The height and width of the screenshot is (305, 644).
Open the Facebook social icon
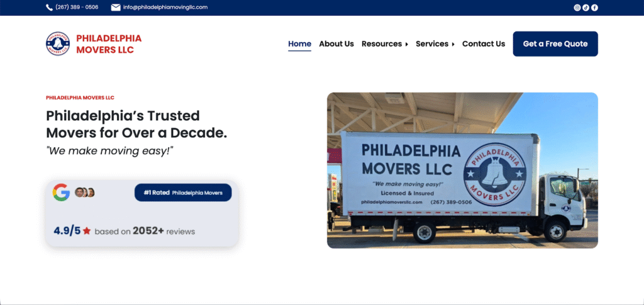[594, 8]
